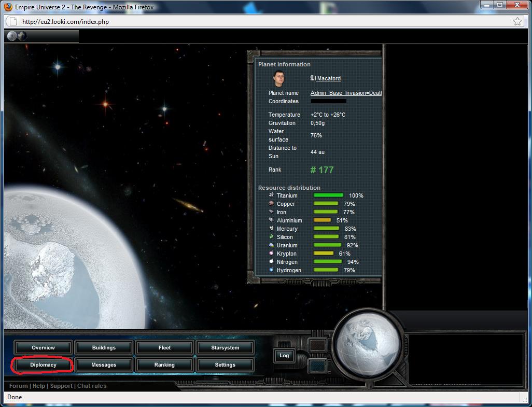Click the Admin_Base planet name link

click(x=346, y=93)
